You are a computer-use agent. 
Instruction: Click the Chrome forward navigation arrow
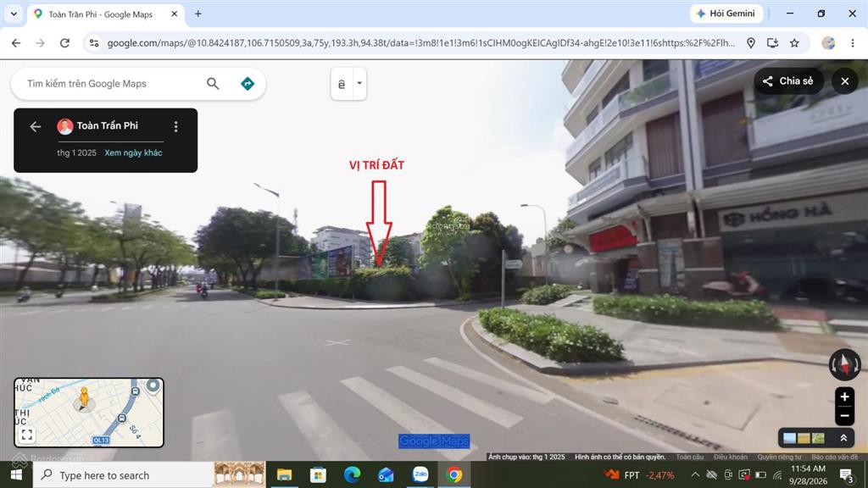40,43
